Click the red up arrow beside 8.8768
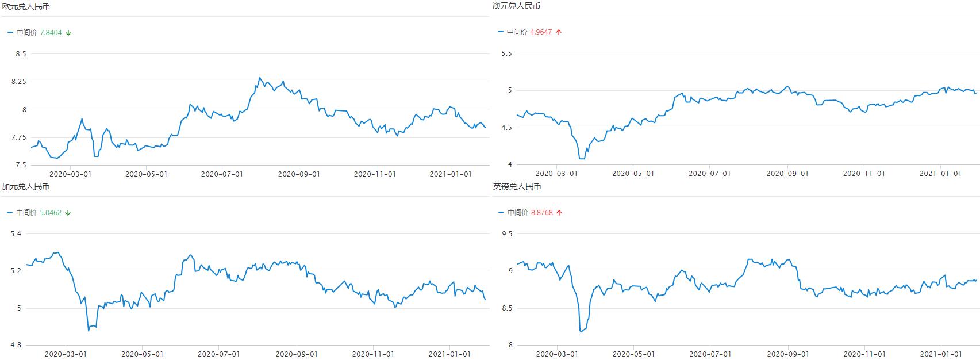 point(559,213)
